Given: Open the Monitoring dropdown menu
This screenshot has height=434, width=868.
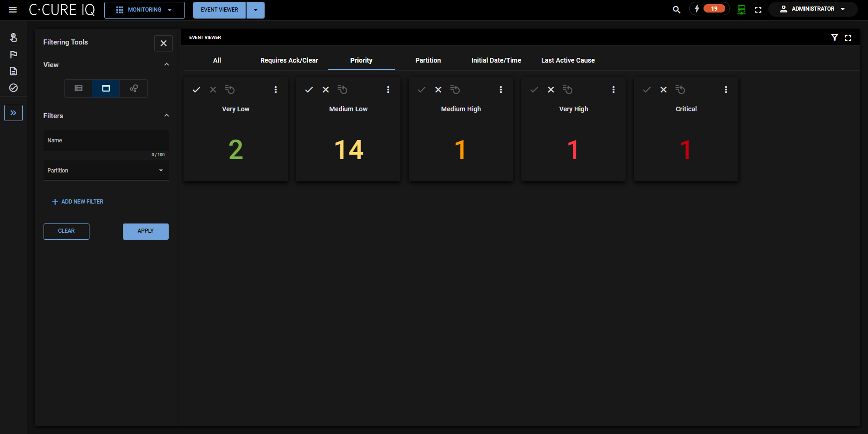Looking at the screenshot, I should click(x=144, y=10).
